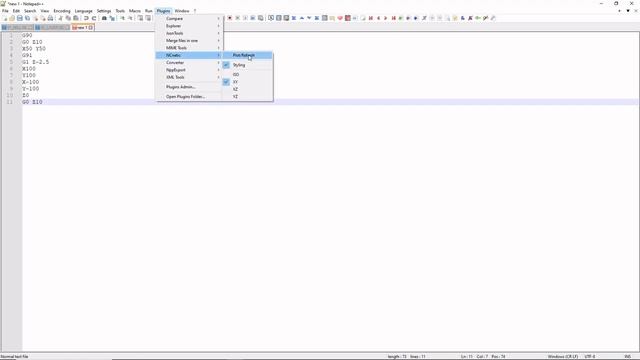640x360 pixels.
Task: Click the Close document toolbar icon
Action: [x=35, y=18]
